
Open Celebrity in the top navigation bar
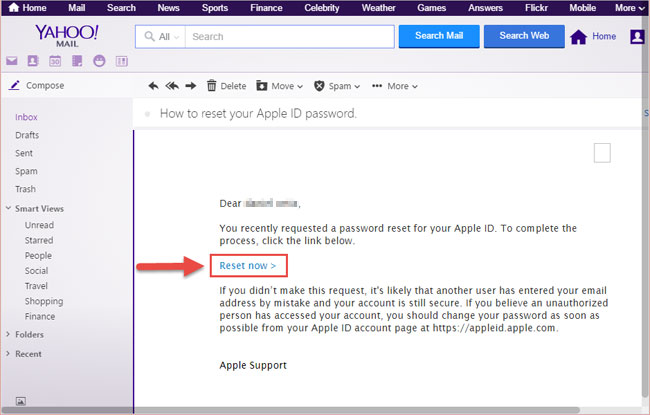(322, 7)
